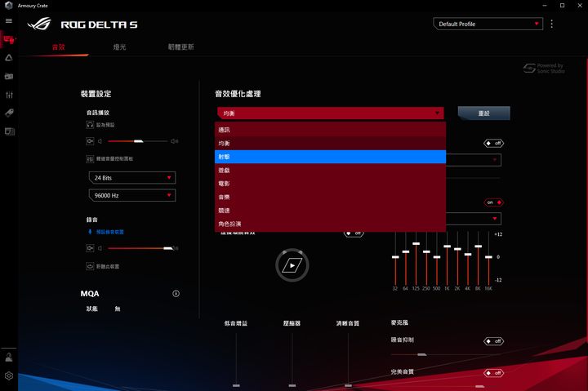Viewport: 588px width, 391px height.
Task: Open the settings gear in sidebar
Action: [9, 375]
